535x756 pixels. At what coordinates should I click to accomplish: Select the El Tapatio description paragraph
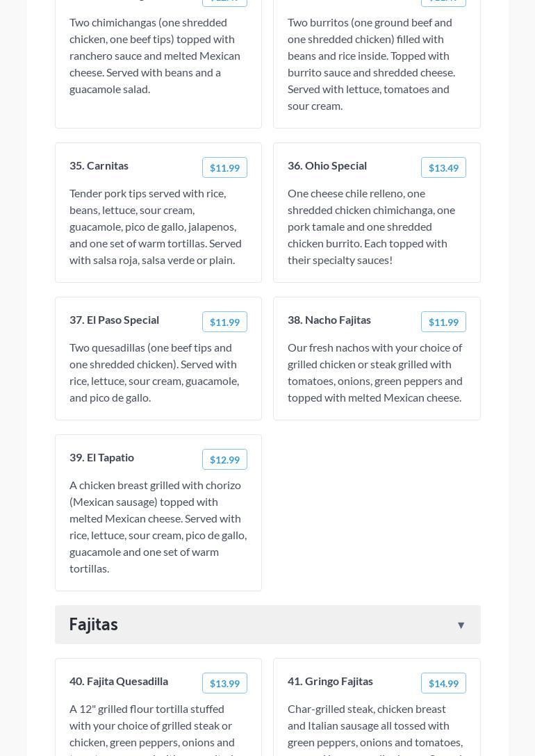pos(158,527)
